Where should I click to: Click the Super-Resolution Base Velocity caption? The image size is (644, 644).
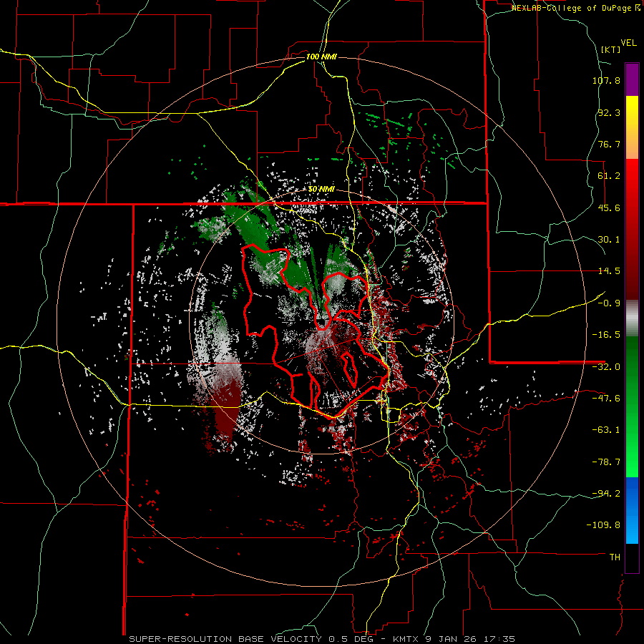tap(321, 639)
